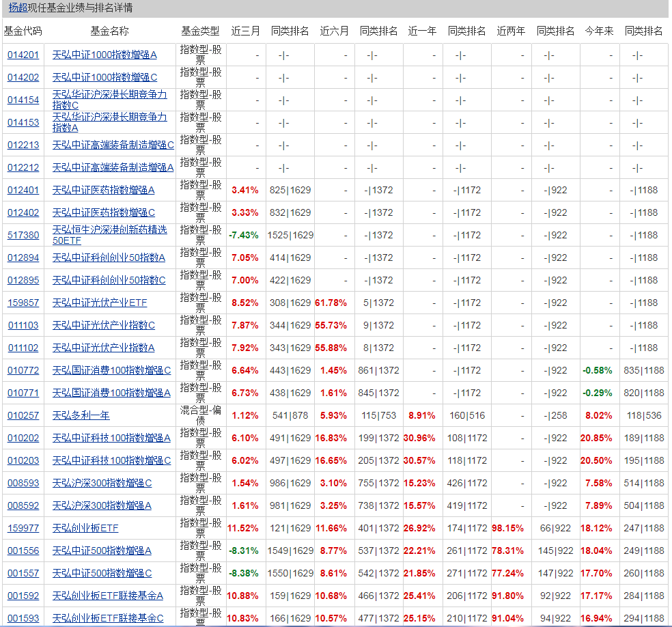The height and width of the screenshot is (627, 672).
Task: Click the 近三月 column header
Action: pos(245,31)
